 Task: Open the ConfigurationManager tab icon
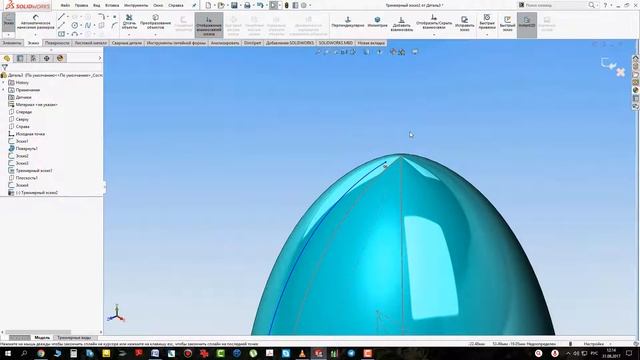[33, 58]
